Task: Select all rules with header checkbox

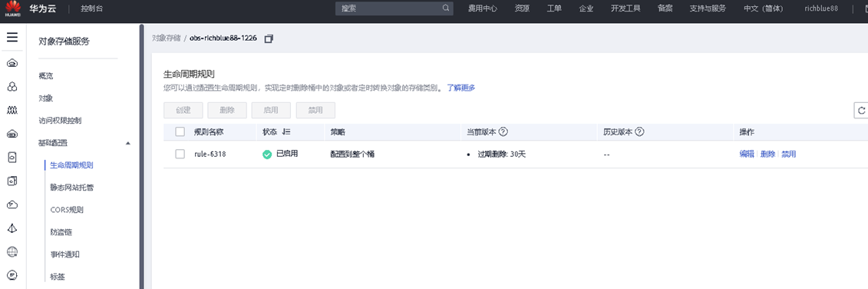Action: tap(180, 132)
